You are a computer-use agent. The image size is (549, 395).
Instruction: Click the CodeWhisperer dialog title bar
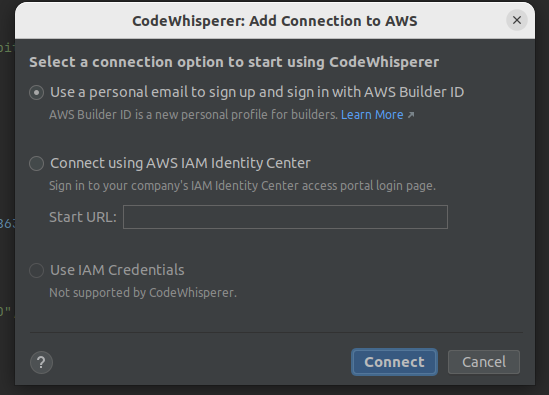(x=275, y=21)
